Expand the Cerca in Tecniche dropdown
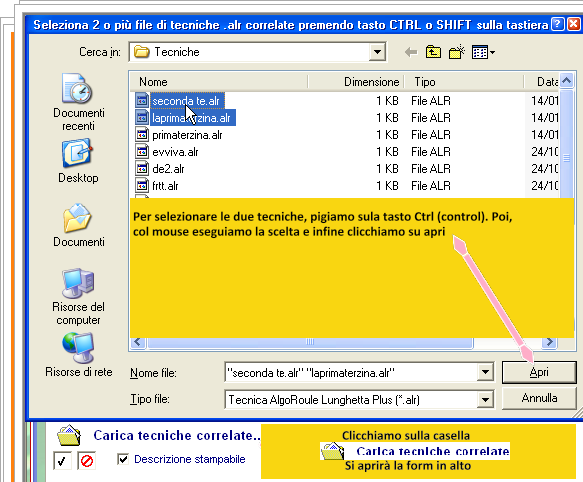 point(377,52)
